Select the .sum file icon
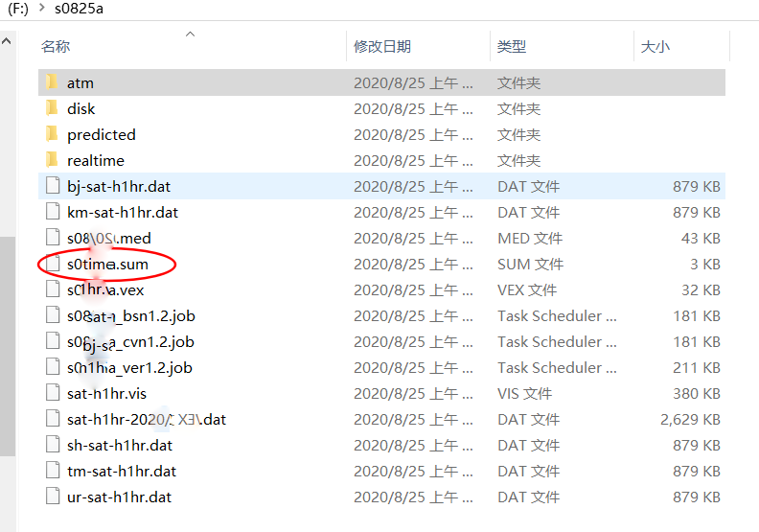Viewport: 759px width, 532px height. point(53,264)
